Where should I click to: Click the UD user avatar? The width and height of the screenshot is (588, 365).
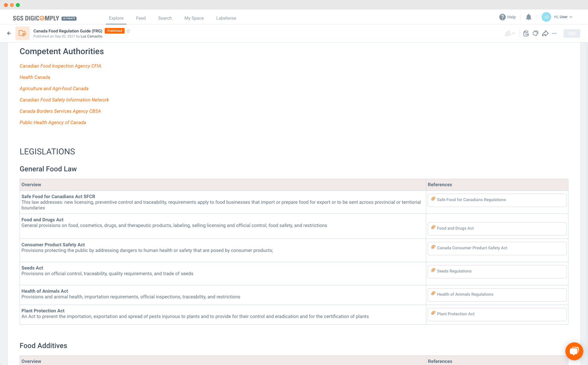[546, 17]
